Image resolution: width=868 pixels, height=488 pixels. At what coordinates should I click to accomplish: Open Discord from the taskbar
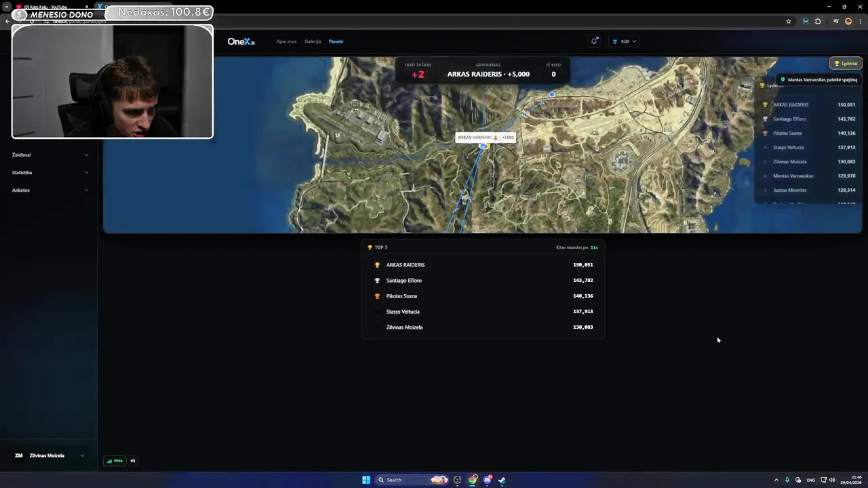click(488, 480)
